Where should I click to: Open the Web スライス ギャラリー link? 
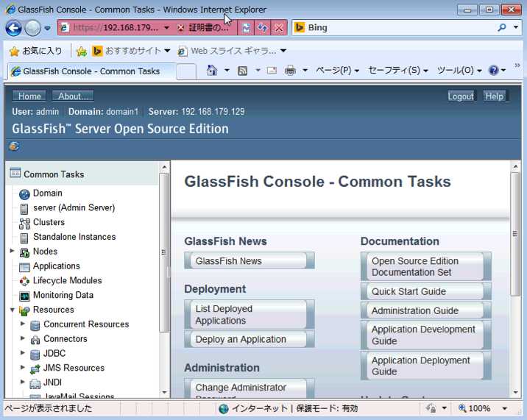coord(232,51)
